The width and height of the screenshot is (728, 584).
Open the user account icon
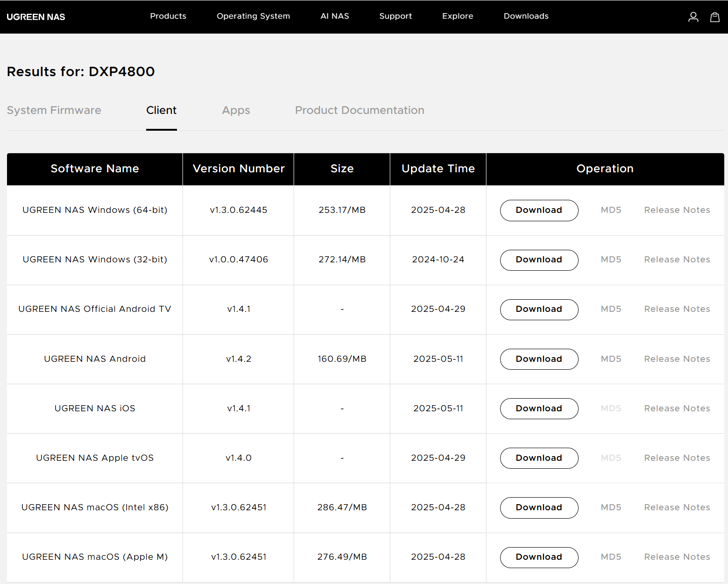click(x=693, y=17)
